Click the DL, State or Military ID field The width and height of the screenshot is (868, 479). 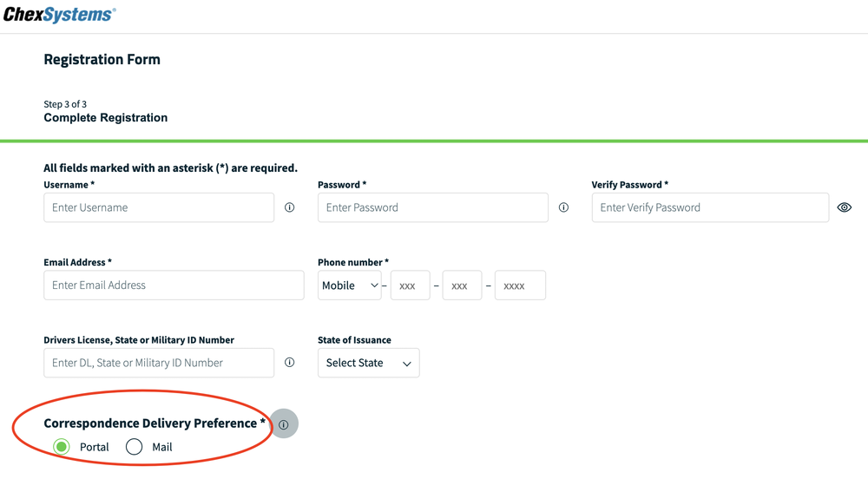[x=159, y=363]
